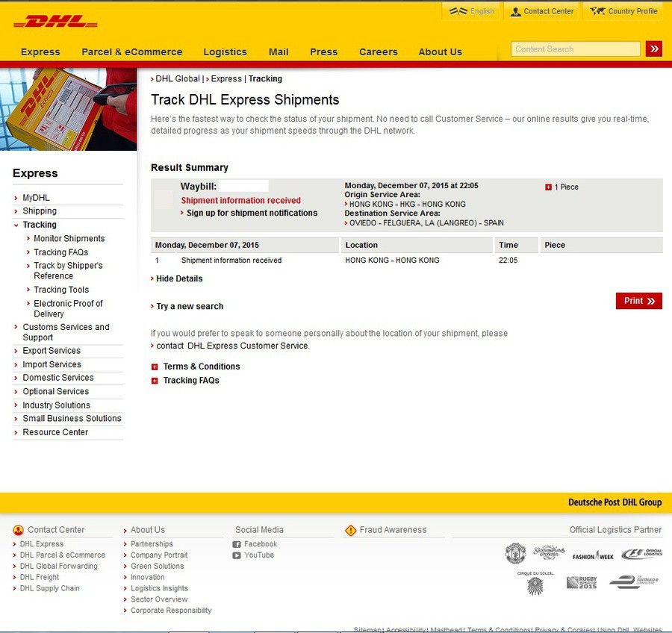Open Monitor Shipments in sidebar
The image size is (672, 633).
69,238
